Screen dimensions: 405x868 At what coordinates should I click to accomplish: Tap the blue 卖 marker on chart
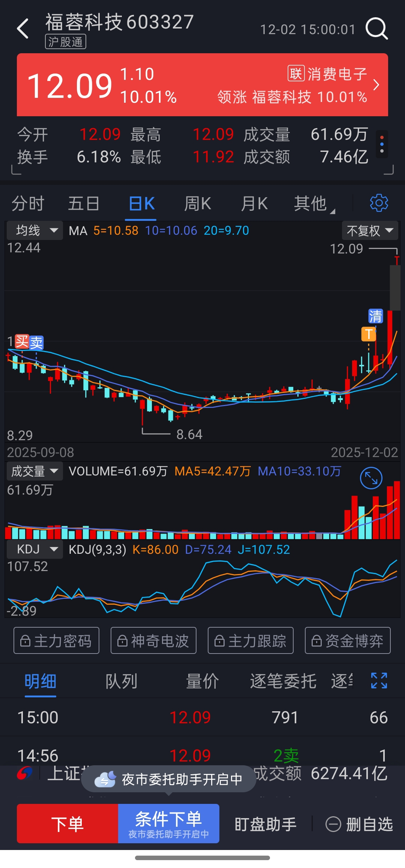pos(36,343)
